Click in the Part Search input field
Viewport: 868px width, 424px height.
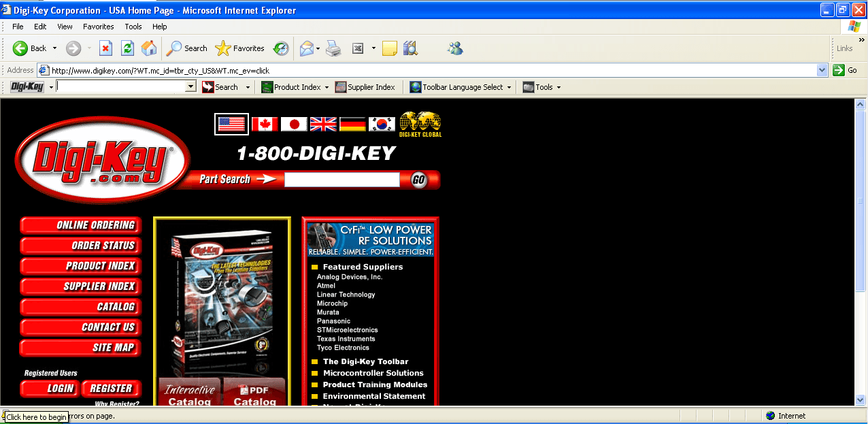[342, 180]
